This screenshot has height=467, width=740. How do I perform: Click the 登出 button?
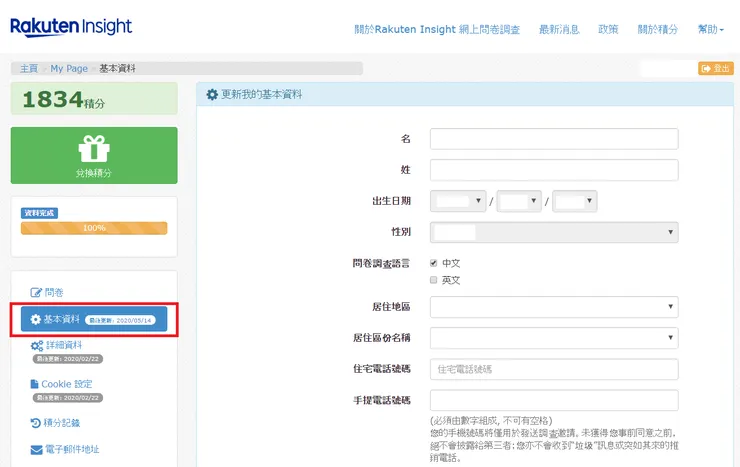pos(715,69)
